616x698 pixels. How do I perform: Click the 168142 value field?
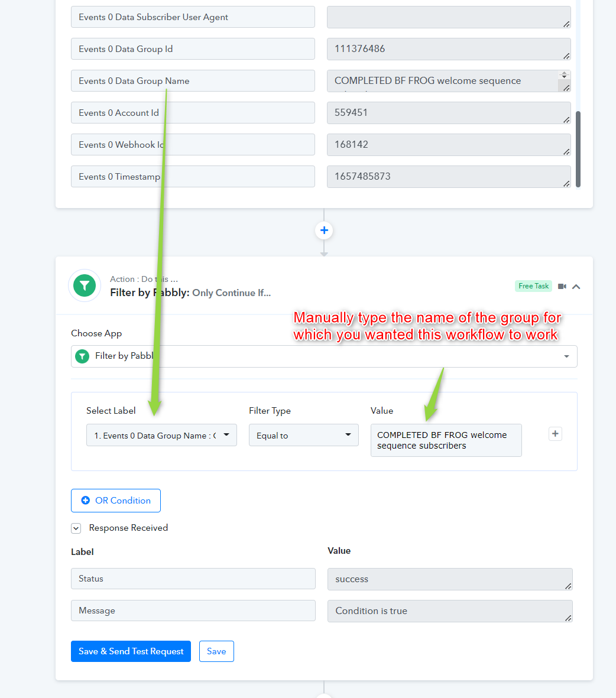[449, 145]
